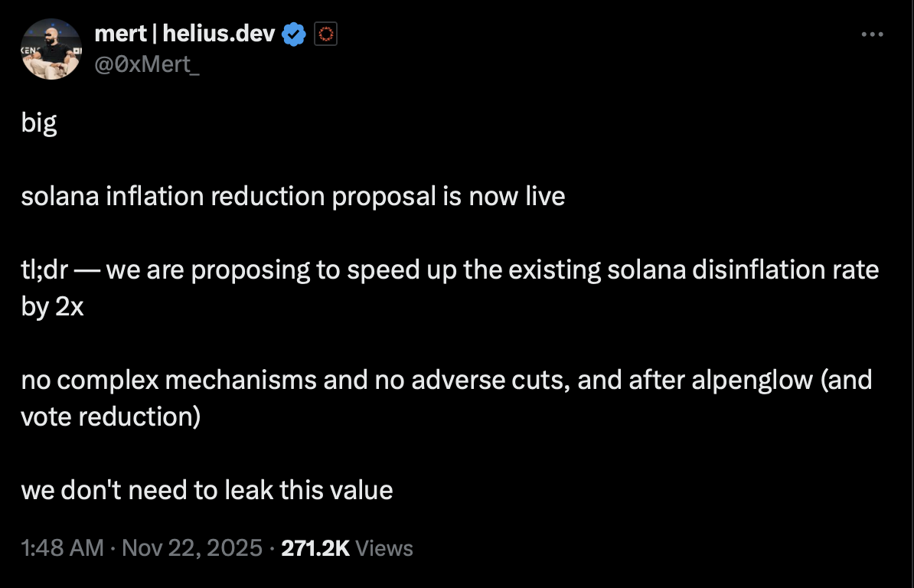This screenshot has width=914, height=588.
Task: Open mert's profile avatar picture
Action: pyautogui.click(x=52, y=50)
